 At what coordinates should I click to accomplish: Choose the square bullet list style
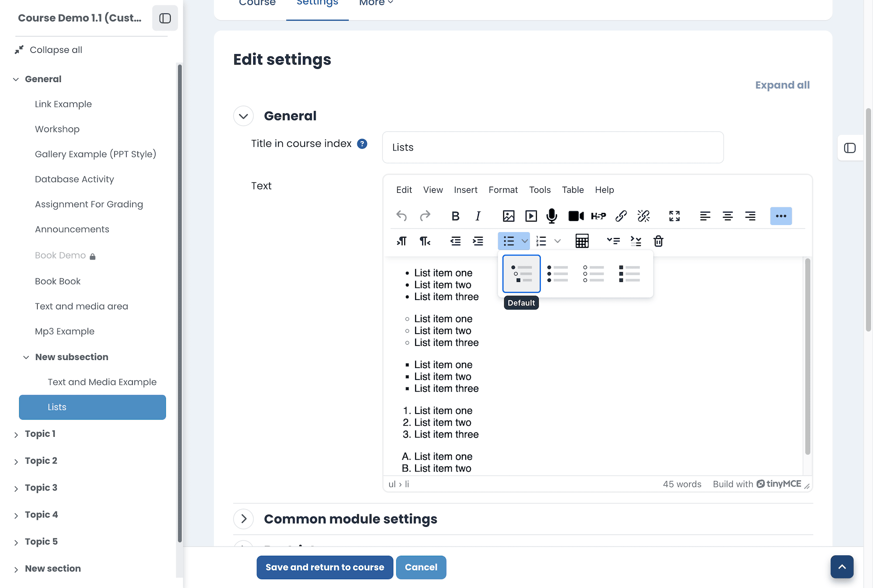click(629, 273)
